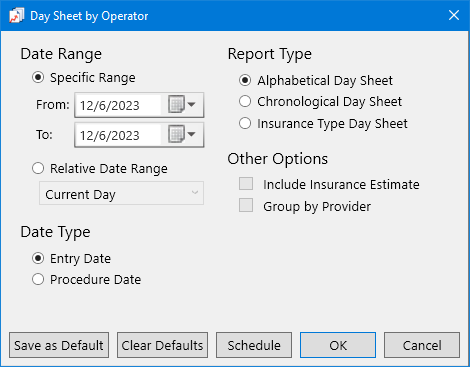The image size is (470, 367).
Task: Click into the From date field
Action: click(x=118, y=105)
